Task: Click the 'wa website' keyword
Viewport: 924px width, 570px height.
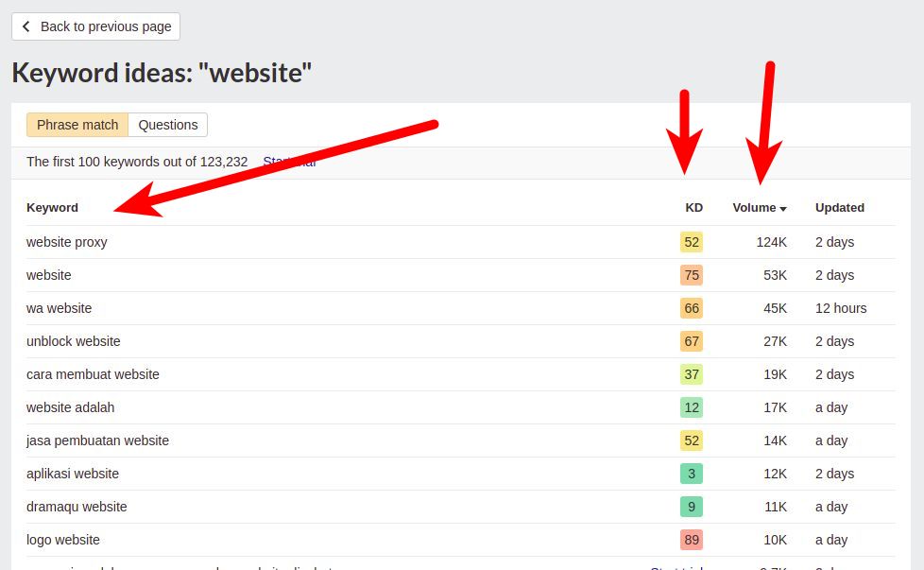Action: (60, 308)
